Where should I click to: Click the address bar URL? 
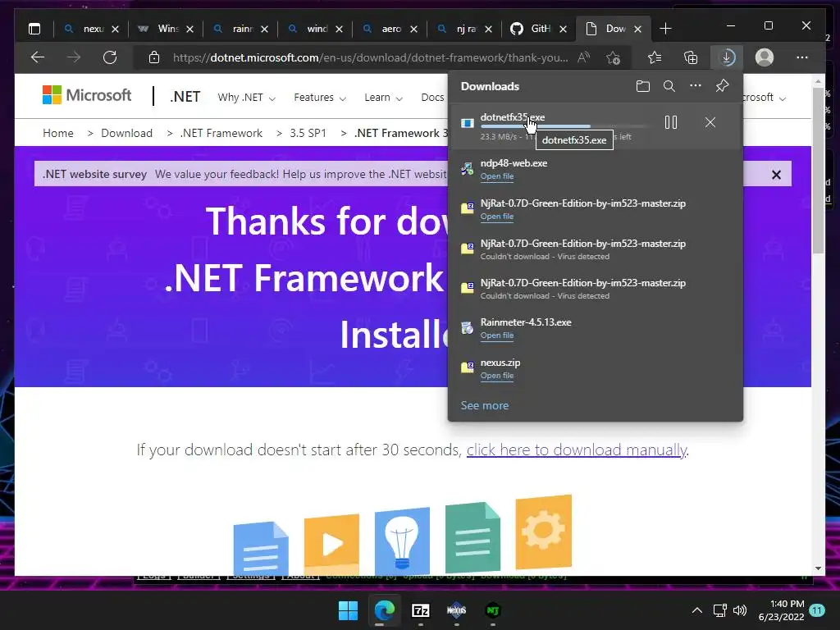point(370,57)
